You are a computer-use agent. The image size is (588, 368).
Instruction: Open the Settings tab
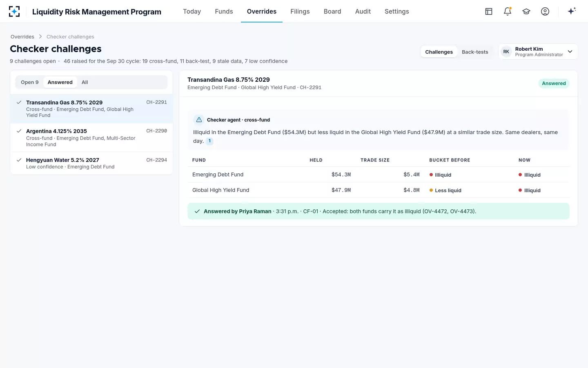point(397,11)
